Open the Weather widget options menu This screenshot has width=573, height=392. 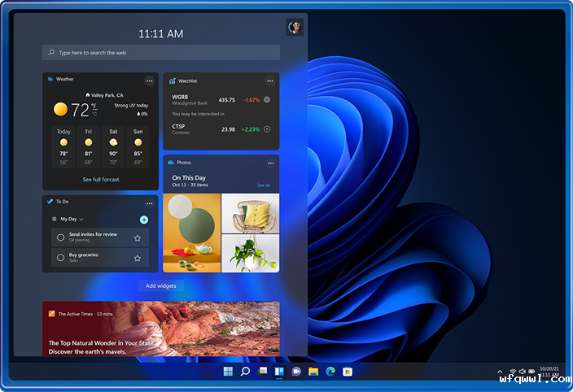coord(149,81)
